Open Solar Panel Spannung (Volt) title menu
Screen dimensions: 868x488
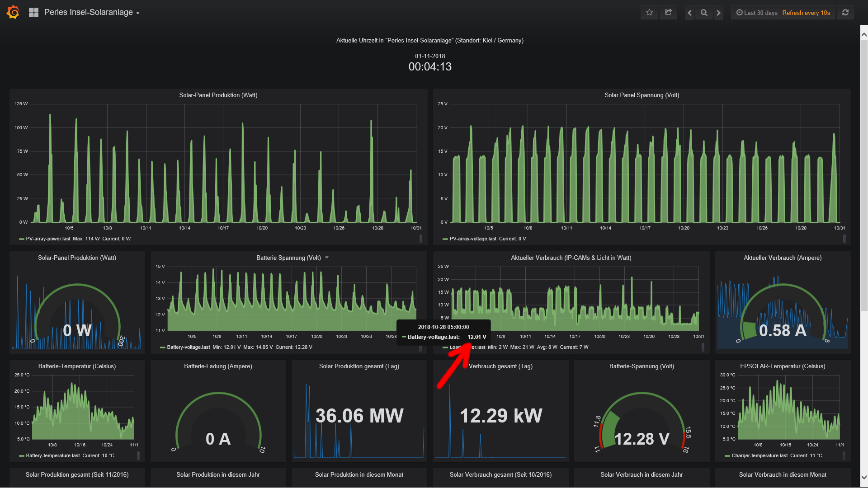[x=642, y=95]
